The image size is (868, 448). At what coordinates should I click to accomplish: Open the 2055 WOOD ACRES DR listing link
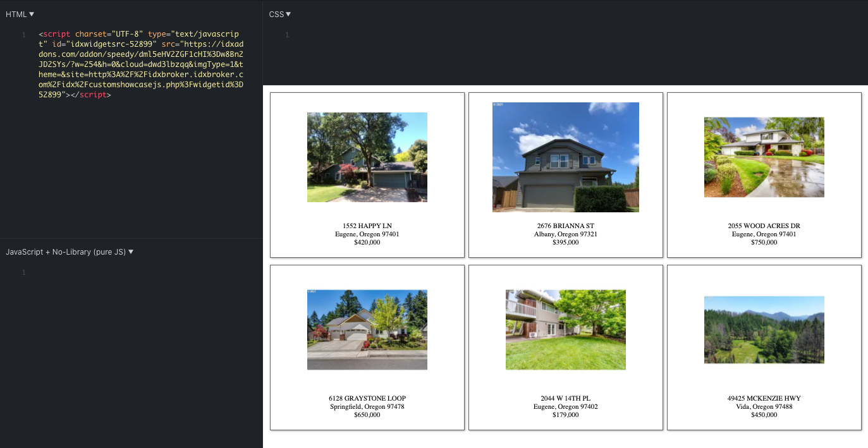click(764, 226)
